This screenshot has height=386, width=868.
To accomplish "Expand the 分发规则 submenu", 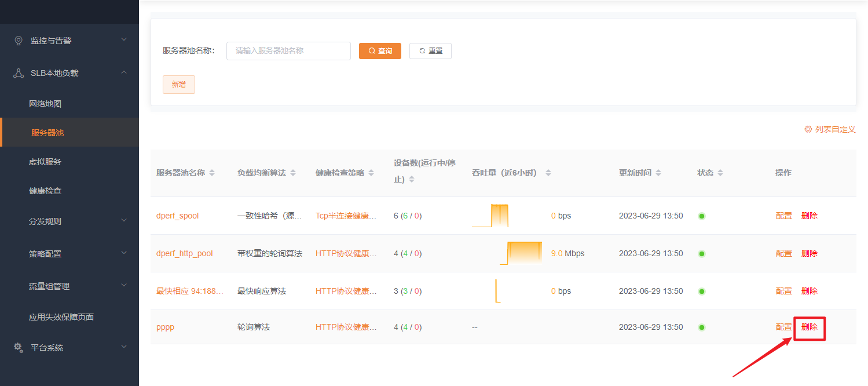I will 124,221.
